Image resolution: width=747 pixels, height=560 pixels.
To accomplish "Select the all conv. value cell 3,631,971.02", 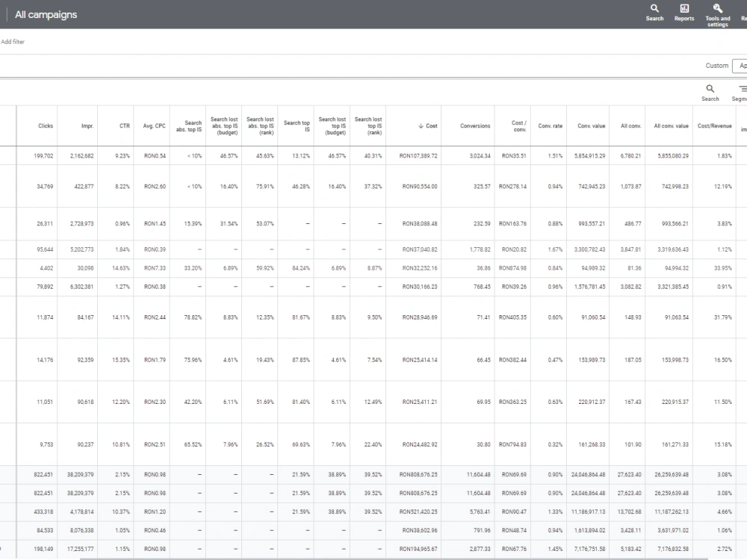I will (673, 530).
